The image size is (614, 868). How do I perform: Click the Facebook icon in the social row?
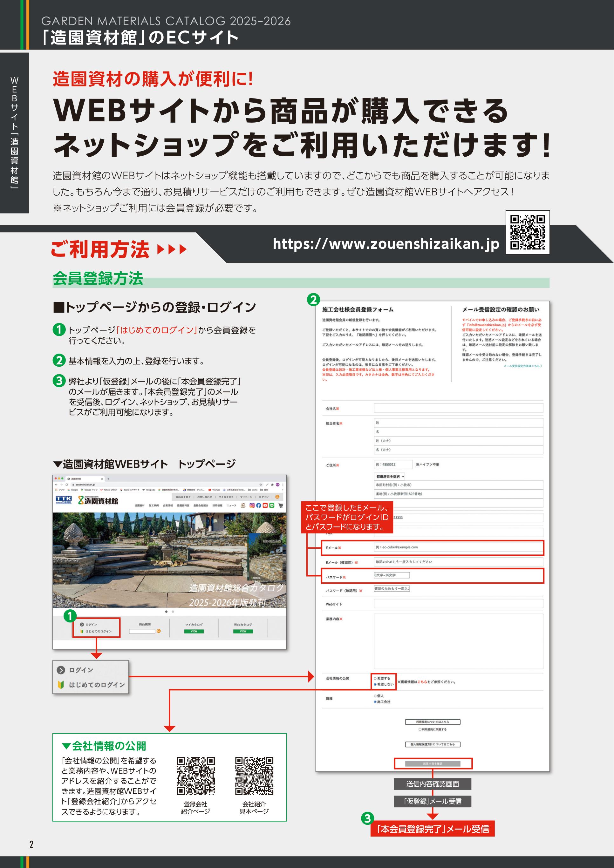259,505
